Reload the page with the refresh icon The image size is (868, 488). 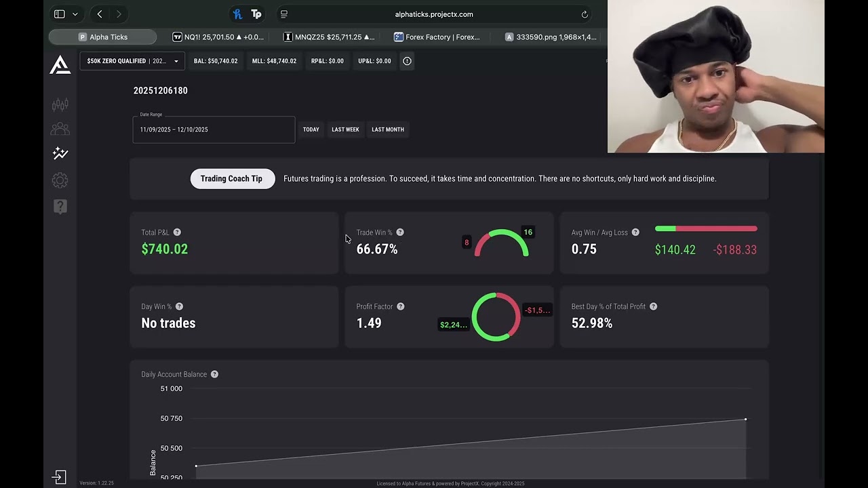pyautogui.click(x=585, y=14)
